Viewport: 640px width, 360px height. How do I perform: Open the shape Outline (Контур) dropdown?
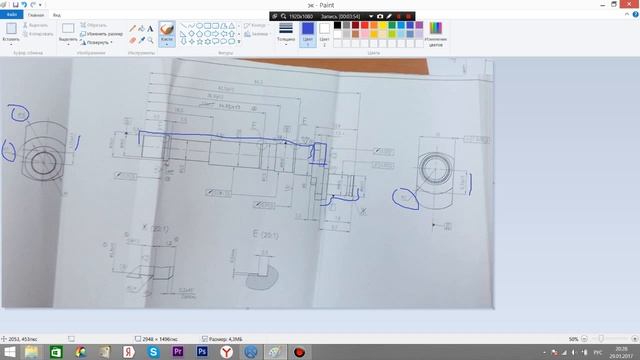[256, 25]
